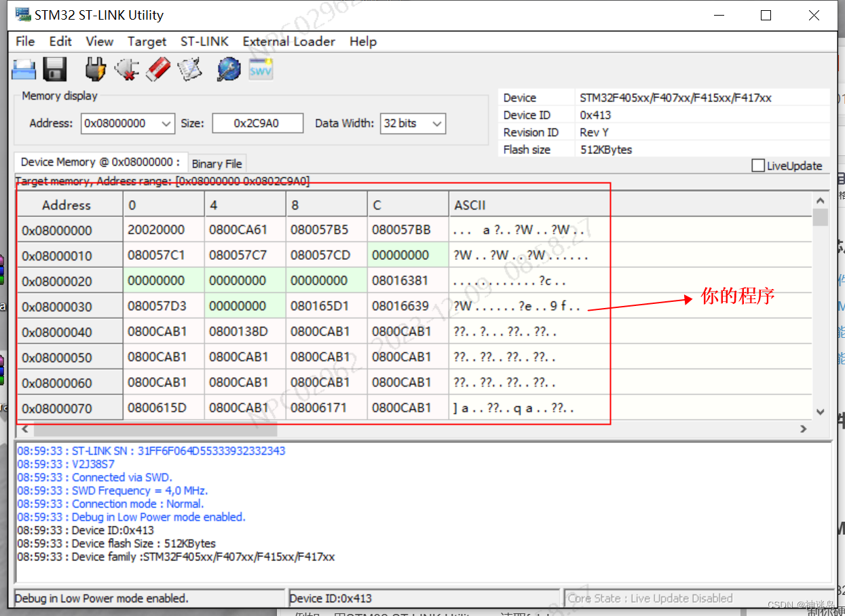Click the horizontal scrollbar right arrow

[x=804, y=429]
